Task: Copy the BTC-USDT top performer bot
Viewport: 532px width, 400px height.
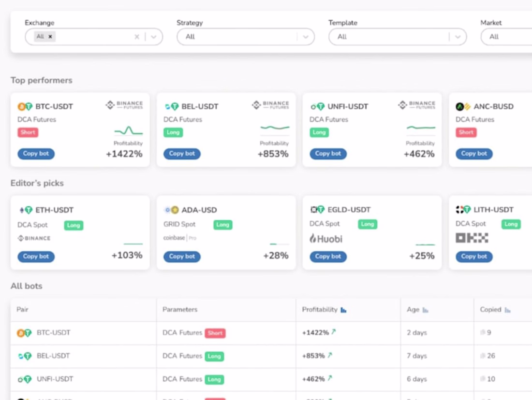Action: coord(36,154)
